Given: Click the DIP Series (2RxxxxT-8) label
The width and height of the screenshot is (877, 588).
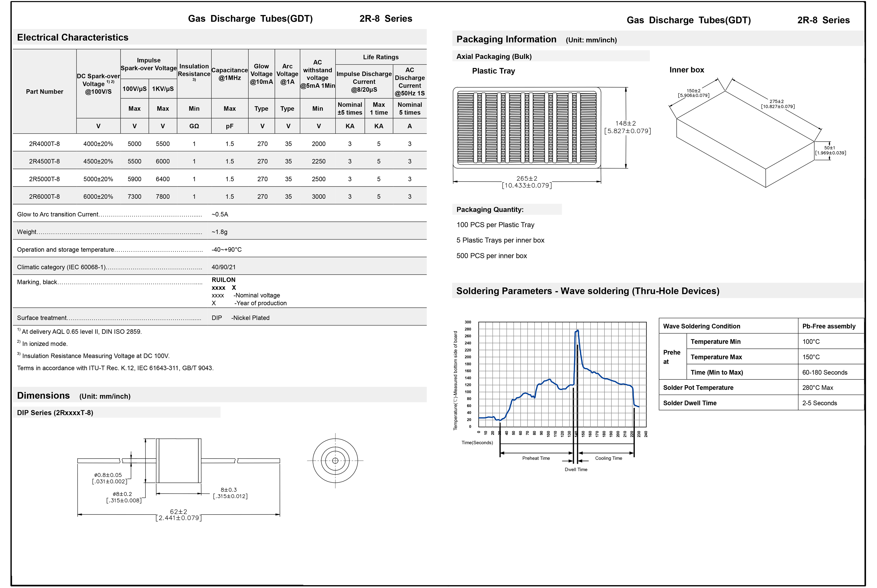Looking at the screenshot, I should 55,412.
